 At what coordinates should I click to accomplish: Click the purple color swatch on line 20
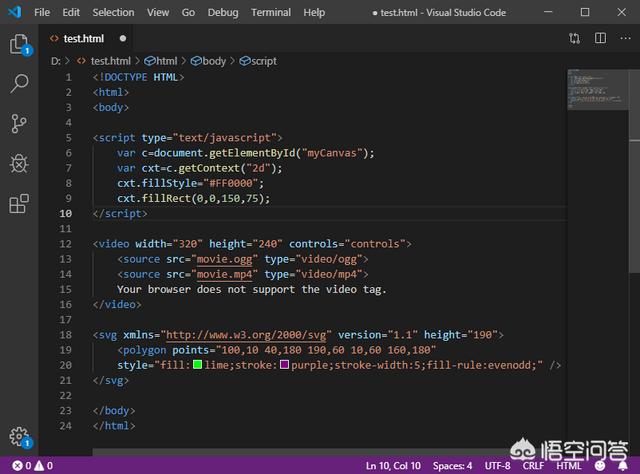(x=284, y=364)
